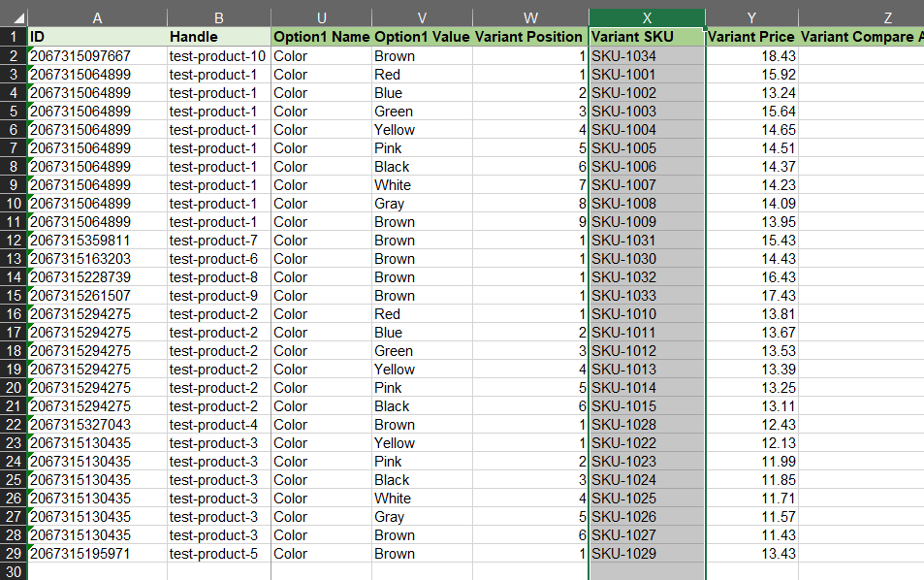Click column W header letter

pos(530,17)
